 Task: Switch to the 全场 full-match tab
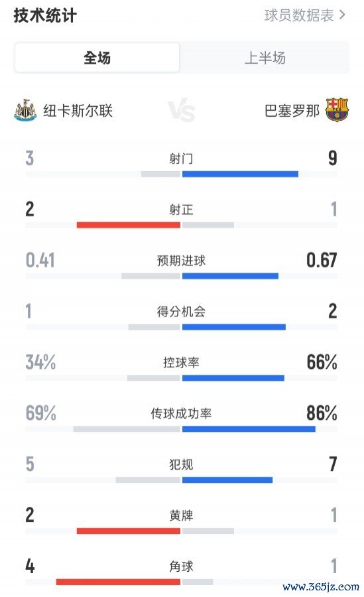(x=97, y=58)
